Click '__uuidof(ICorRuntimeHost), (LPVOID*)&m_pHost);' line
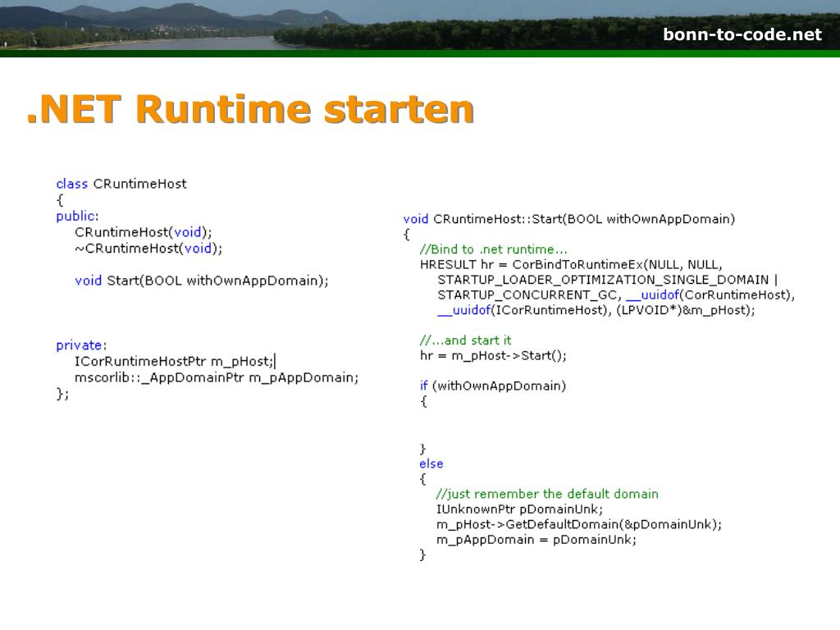 [x=596, y=310]
